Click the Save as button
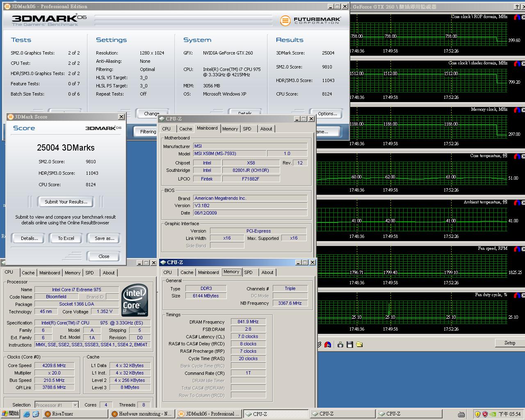Screen dimensions: 525x420 click(104, 238)
